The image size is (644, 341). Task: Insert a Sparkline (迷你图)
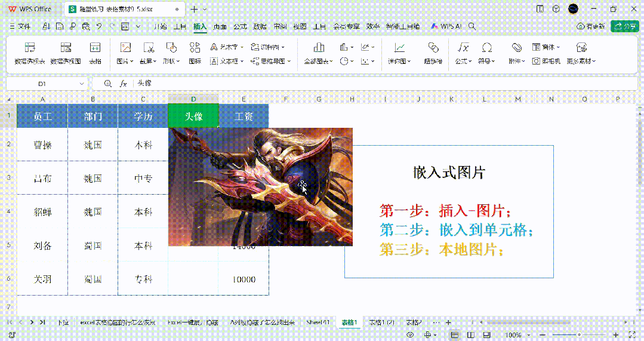[x=399, y=53]
